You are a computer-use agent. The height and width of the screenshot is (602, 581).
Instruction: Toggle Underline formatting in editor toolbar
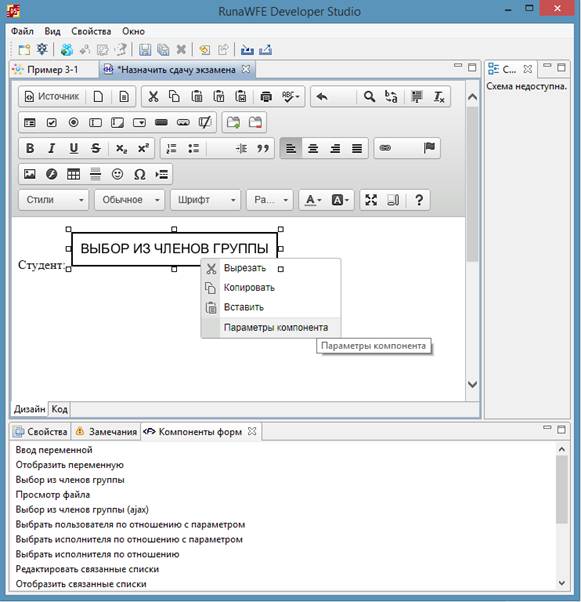[x=73, y=148]
